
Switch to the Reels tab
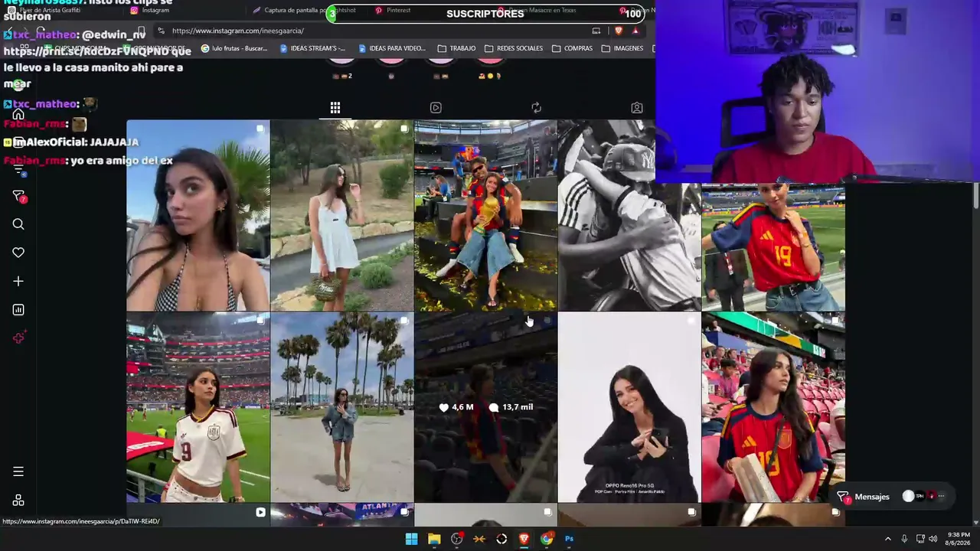[436, 108]
